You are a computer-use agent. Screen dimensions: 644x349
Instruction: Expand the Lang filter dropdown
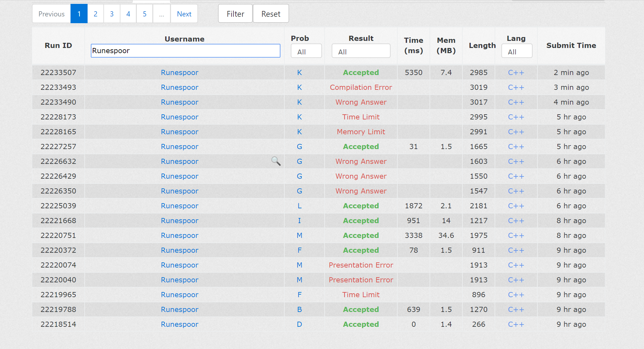pos(516,52)
